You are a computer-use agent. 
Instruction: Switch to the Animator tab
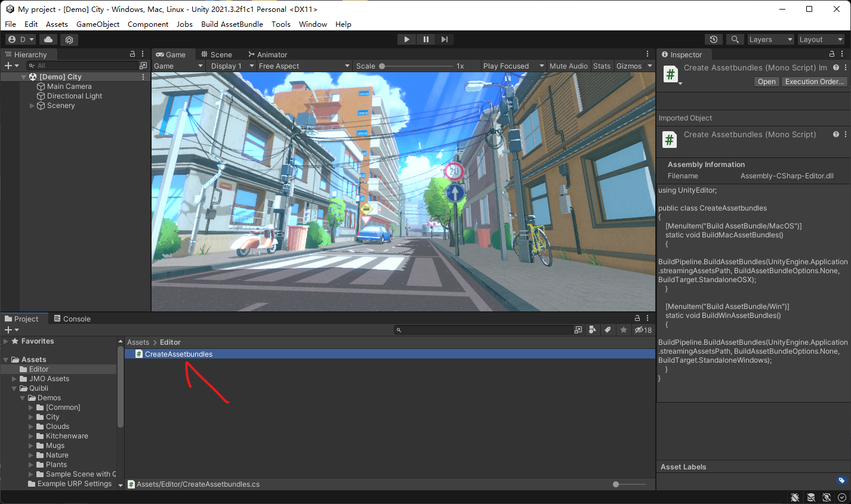268,54
